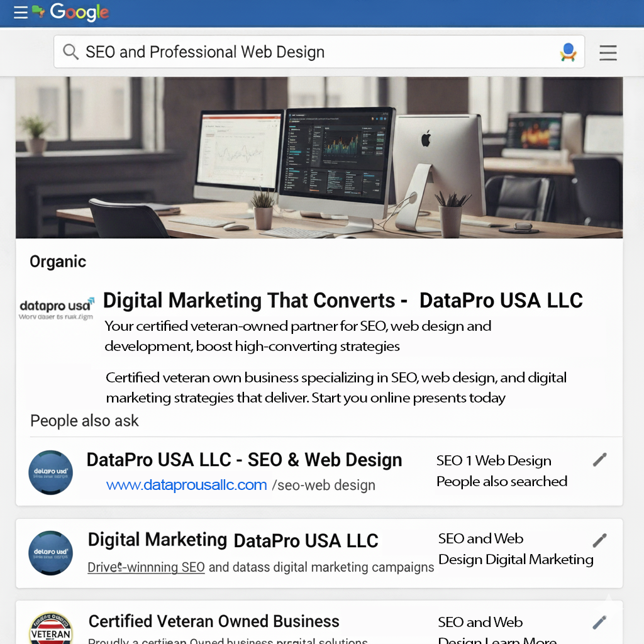Screen dimensions: 644x644
Task: Open 'Certified Veteran Owned Business' result title
Action: [x=214, y=621]
